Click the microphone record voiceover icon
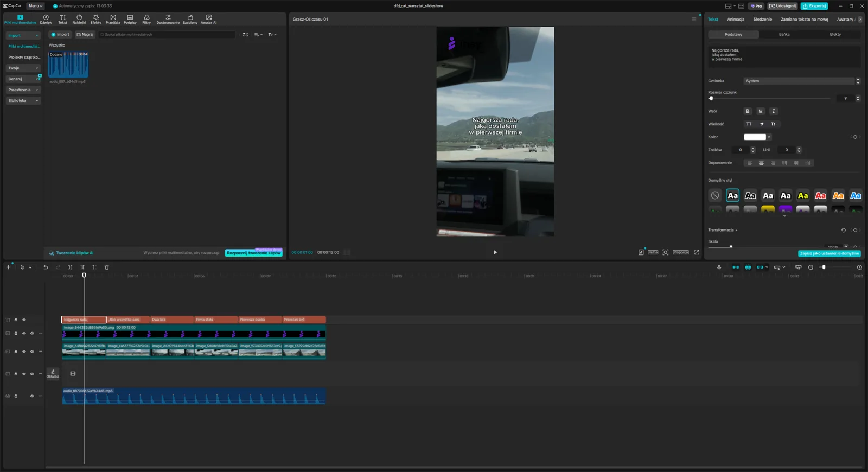Viewport: 868px width, 472px height. [x=719, y=267]
